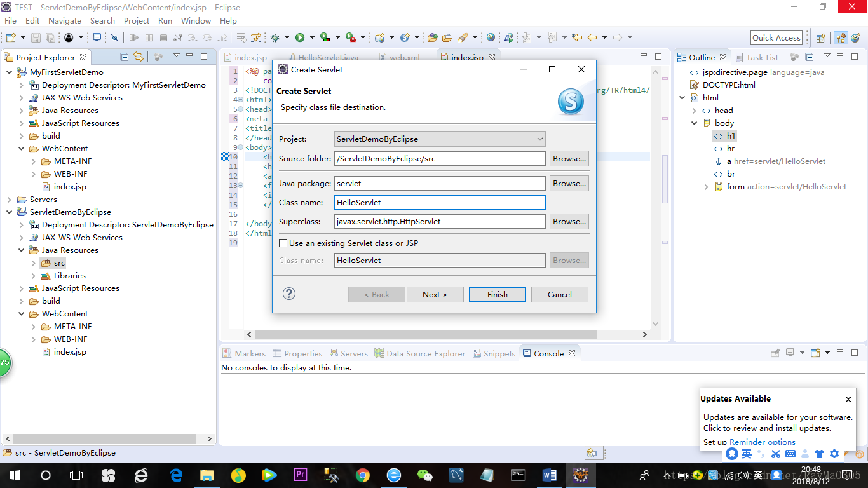
Task: Click the Quick Access search box
Action: [x=776, y=37]
